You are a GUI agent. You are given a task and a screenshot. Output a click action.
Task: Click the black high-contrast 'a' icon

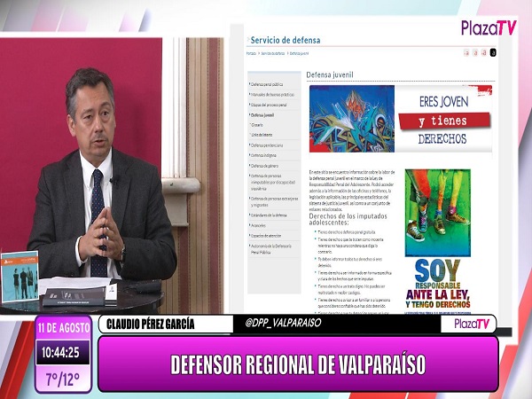point(493,52)
